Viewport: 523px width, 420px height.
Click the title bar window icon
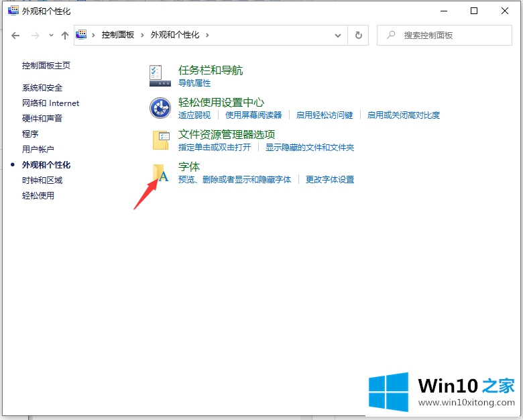[13, 11]
